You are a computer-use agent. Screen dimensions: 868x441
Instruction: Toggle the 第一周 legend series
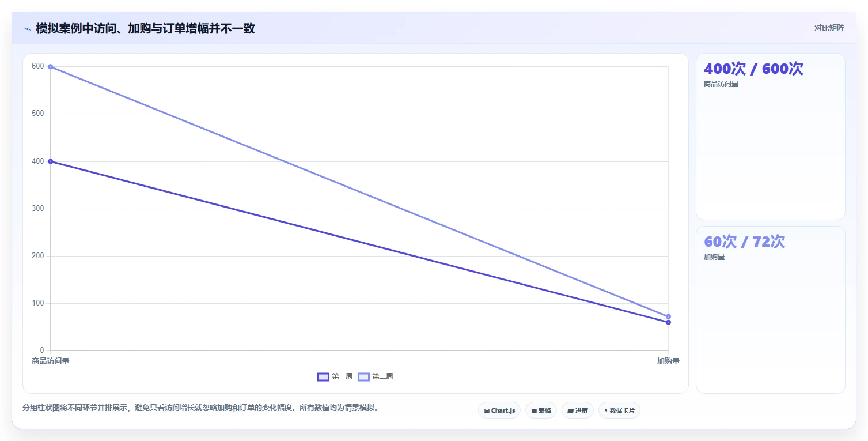[x=335, y=376]
